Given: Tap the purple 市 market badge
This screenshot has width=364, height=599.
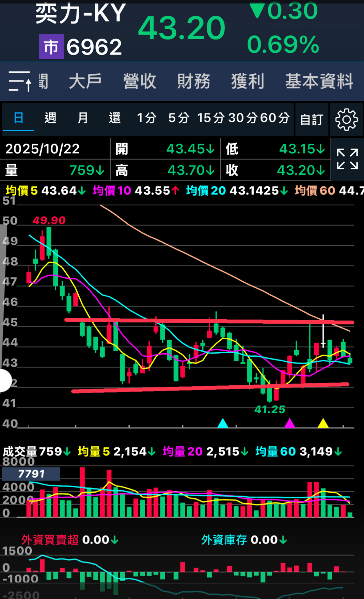Looking at the screenshot, I should (51, 47).
